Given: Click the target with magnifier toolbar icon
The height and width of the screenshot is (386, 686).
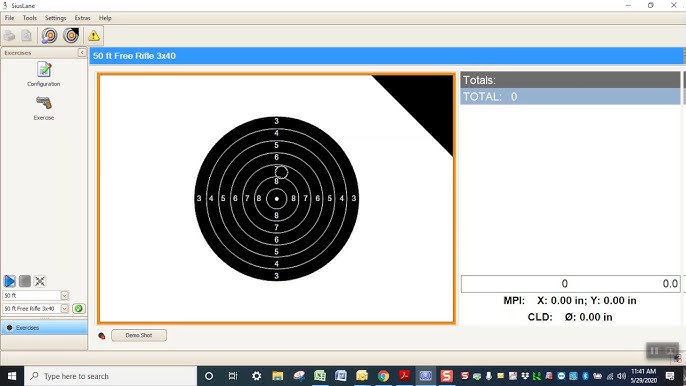Looking at the screenshot, I should [x=49, y=36].
